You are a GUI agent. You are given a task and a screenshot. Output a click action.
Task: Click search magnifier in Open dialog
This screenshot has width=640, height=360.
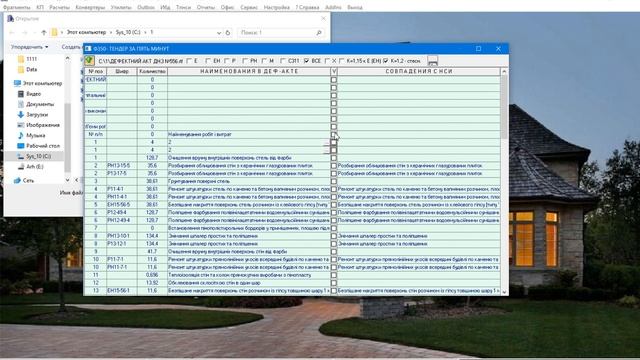tap(319, 32)
